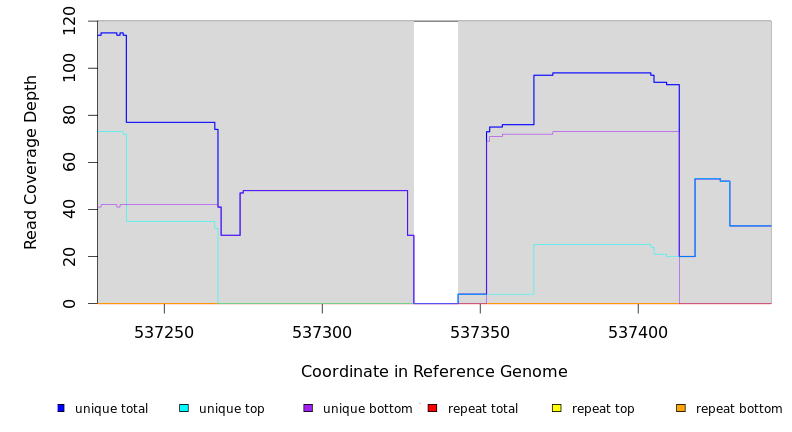The image size is (792, 432).
Task: Click the orange repeat bottom legend swatch
Action: (681, 408)
